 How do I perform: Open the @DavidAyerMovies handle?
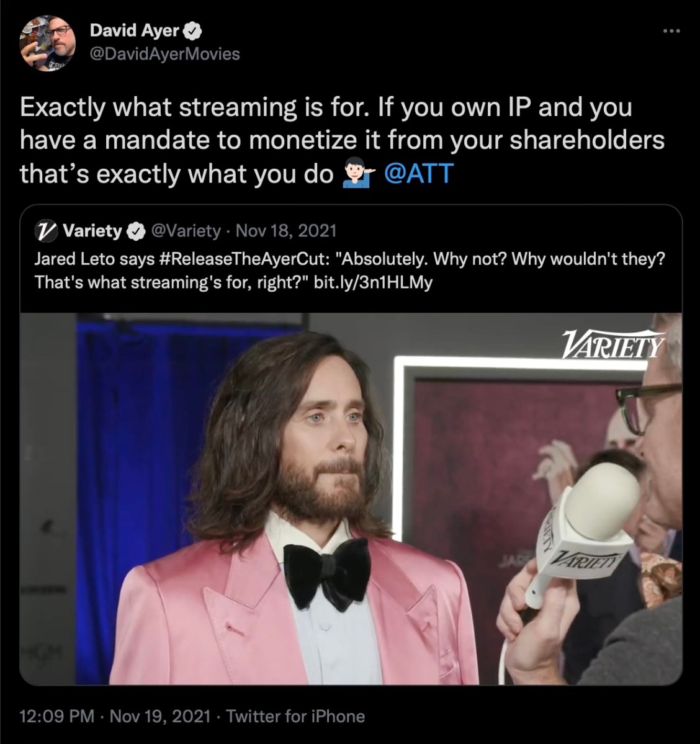(x=164, y=54)
